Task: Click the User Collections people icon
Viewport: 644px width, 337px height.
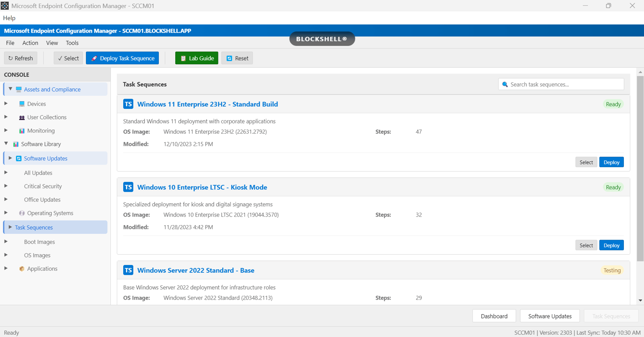Action: (22, 117)
